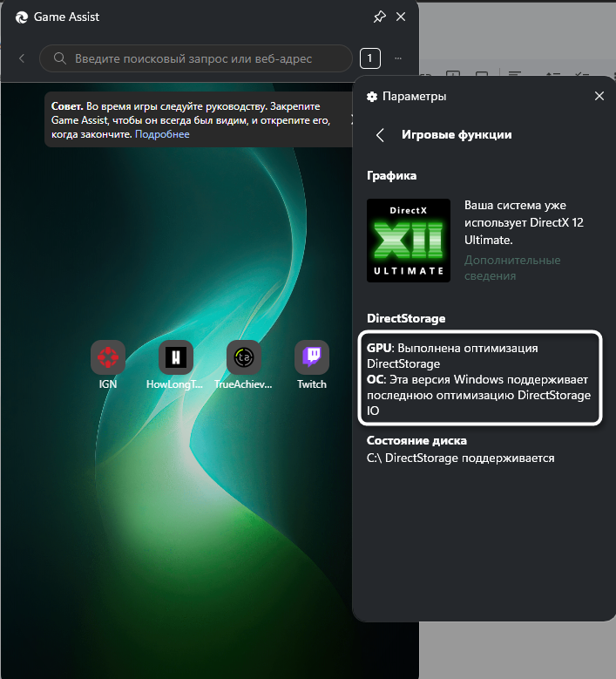Click the GPU optimization status text
This screenshot has height=679, width=616.
(x=452, y=356)
